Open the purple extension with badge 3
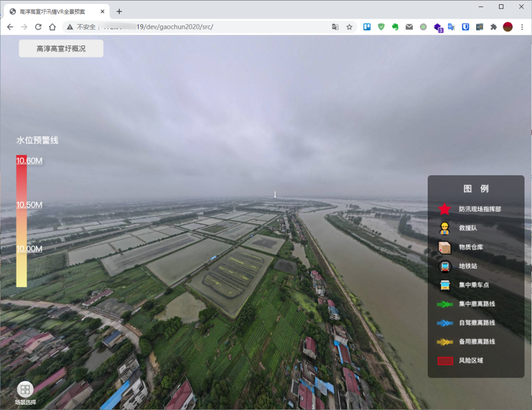The image size is (532, 410). coord(438,28)
